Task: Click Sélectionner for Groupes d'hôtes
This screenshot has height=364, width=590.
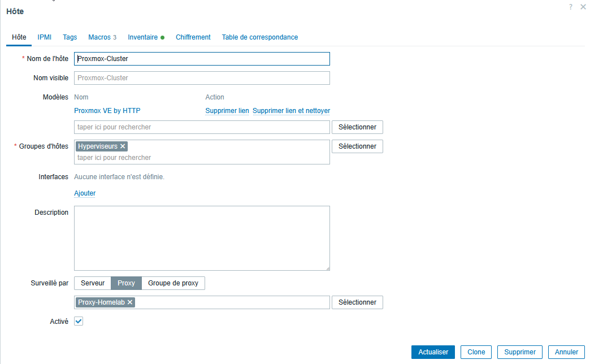Action: pos(357,146)
